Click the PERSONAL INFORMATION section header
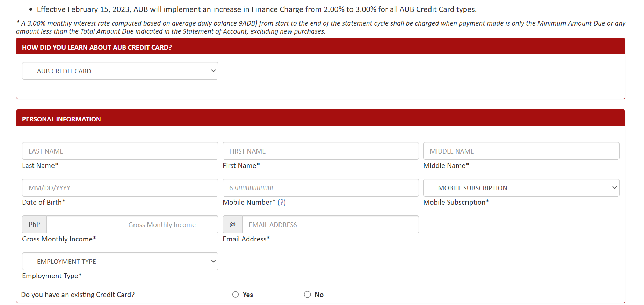Image resolution: width=644 pixels, height=305 pixels. 320,118
